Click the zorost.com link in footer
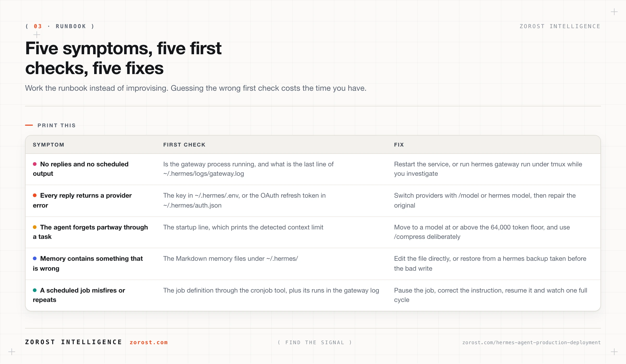The image size is (626, 364). [x=149, y=342]
